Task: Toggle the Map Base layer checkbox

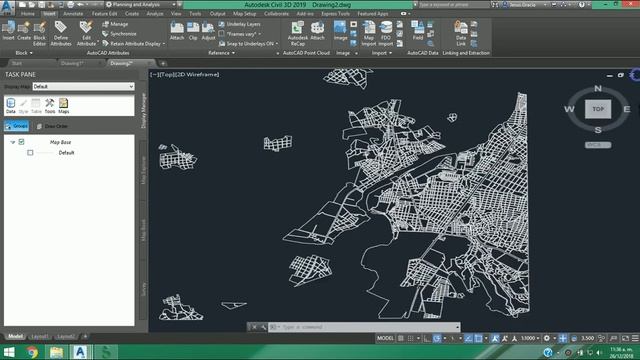Action: pos(21,142)
